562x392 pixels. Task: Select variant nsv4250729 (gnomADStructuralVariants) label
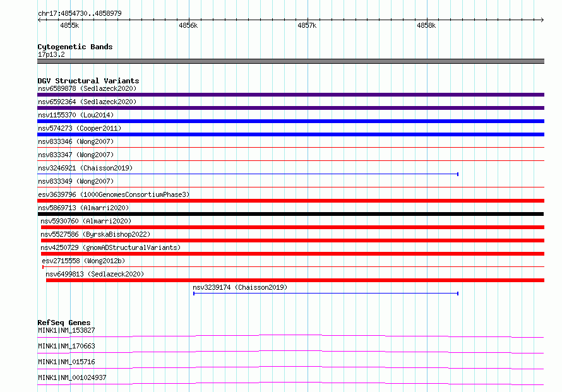pos(111,247)
